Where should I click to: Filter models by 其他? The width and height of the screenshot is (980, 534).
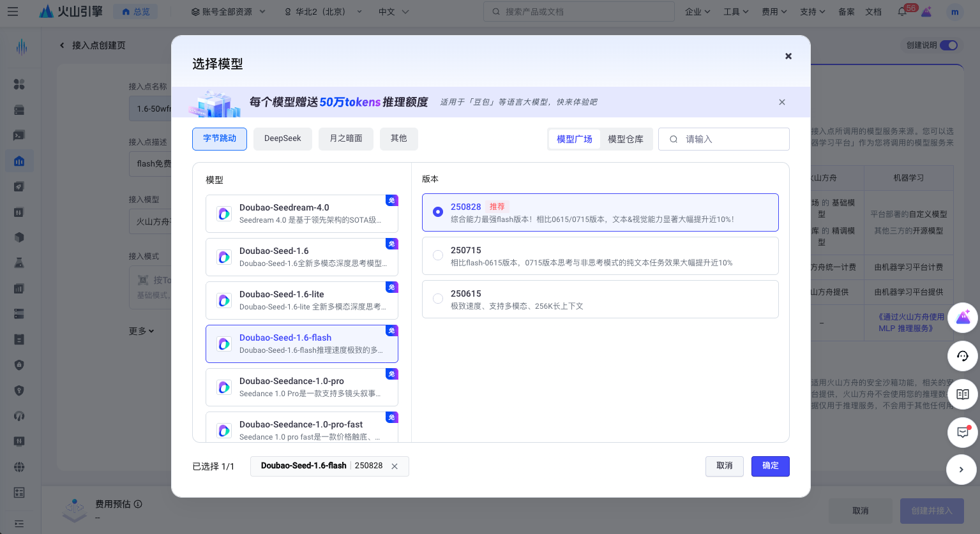click(x=399, y=138)
